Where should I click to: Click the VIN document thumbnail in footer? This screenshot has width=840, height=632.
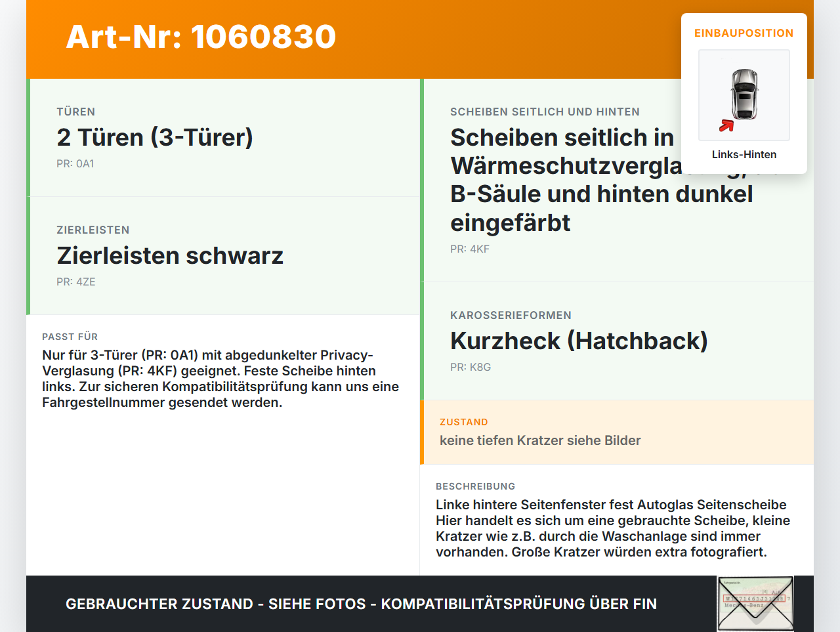tap(755, 604)
